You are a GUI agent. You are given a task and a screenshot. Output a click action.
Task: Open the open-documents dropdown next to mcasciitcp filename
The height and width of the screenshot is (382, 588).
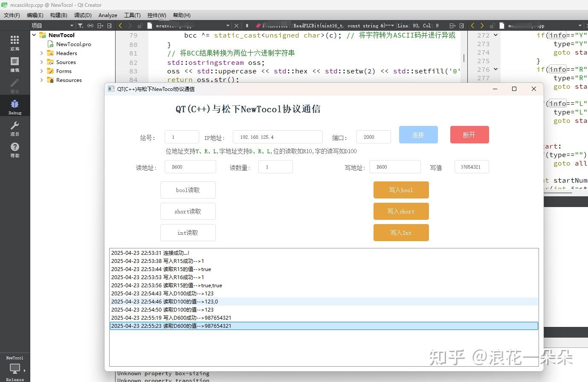pos(229,25)
